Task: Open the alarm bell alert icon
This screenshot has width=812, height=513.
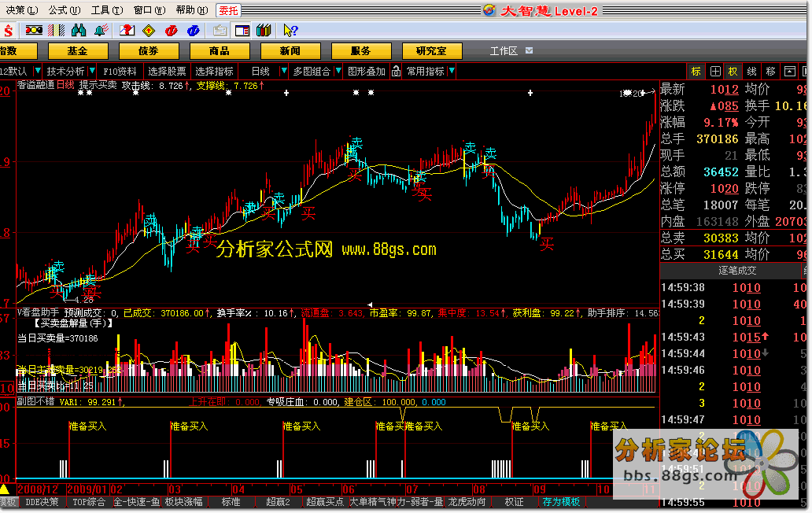Action: (x=101, y=31)
